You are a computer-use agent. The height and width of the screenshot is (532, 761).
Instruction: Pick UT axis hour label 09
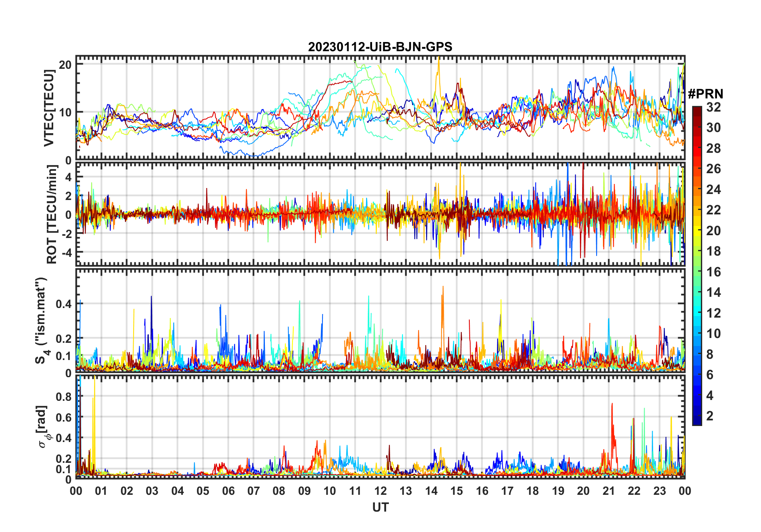click(x=304, y=491)
